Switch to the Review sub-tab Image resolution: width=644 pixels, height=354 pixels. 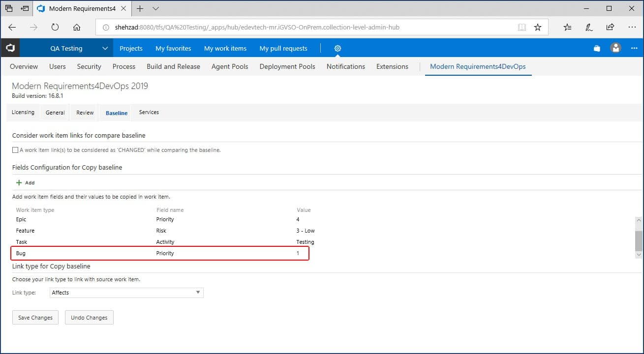(85, 113)
